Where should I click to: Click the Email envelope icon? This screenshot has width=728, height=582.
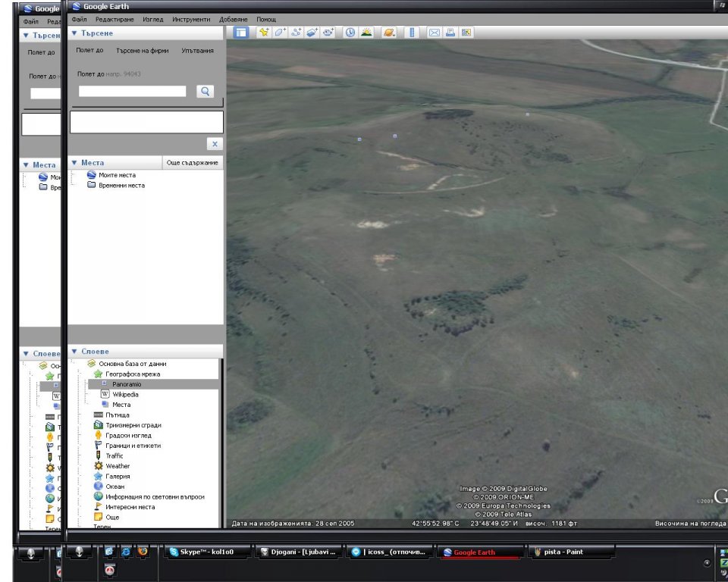[435, 33]
